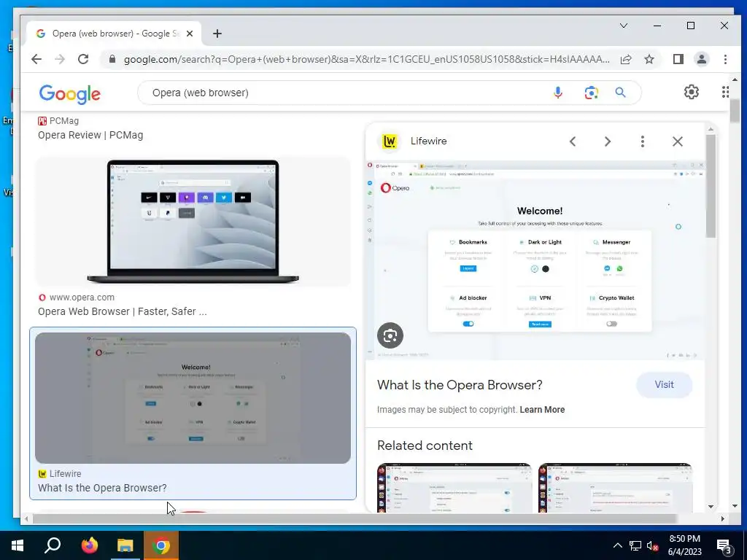This screenshot has width=747, height=560.
Task: Select the Lifewire Welcome screenshot thumbnail
Action: (193, 397)
